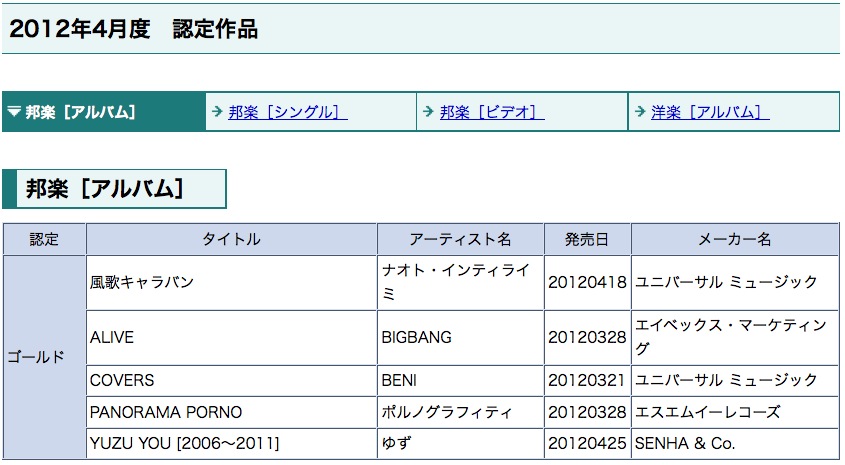Image resolution: width=845 pixels, height=465 pixels.
Task: Click the arrow icon beside 洋楽［アルバム］
Action: [640, 112]
